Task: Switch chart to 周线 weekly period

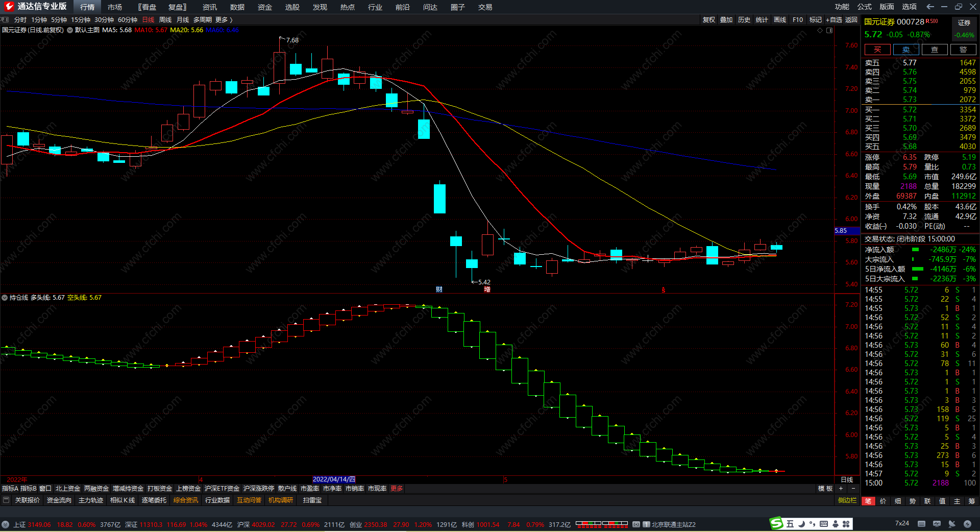Action: coord(165,19)
